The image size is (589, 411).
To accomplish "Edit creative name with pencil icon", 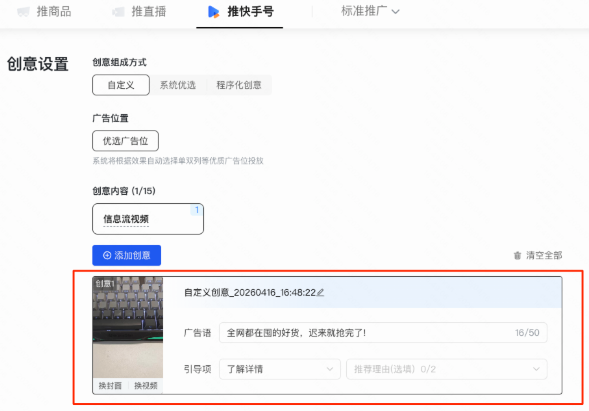I will (x=320, y=292).
